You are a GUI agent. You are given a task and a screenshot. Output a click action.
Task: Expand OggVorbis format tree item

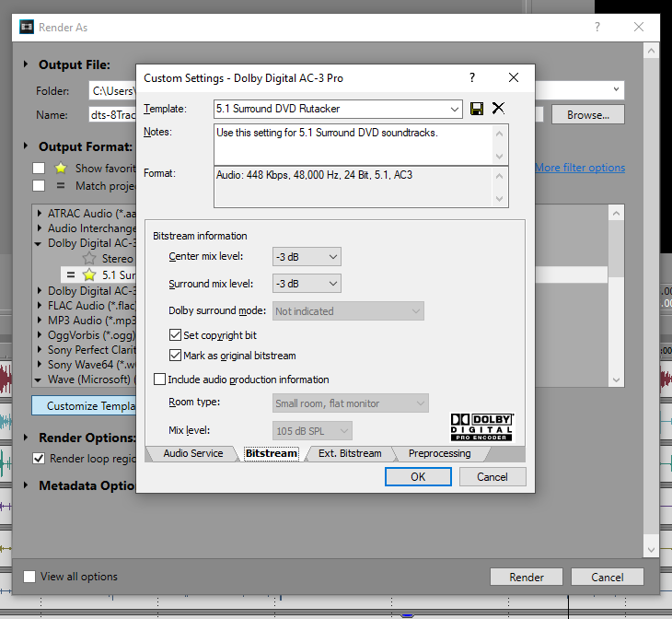(40, 334)
